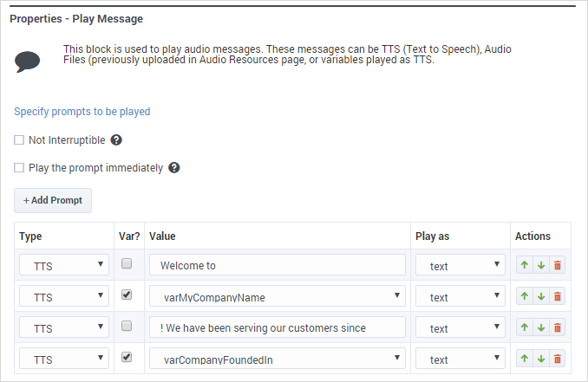Open Type dropdown in first prompt row
This screenshot has width=588, height=382.
click(63, 265)
